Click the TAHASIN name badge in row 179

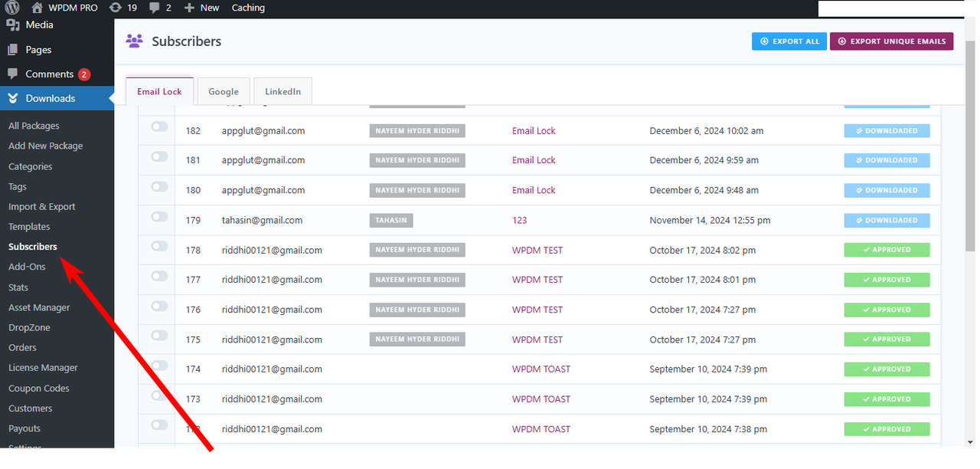pos(390,220)
